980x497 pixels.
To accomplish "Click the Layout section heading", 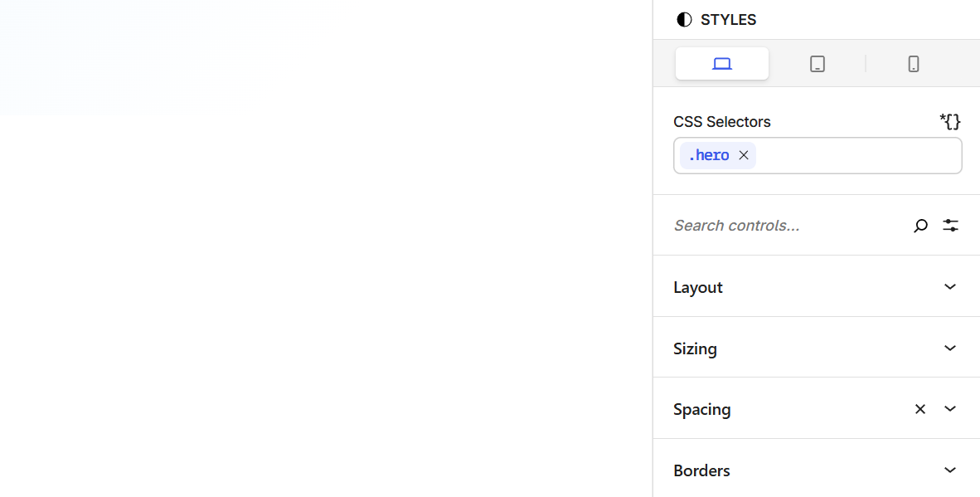I will point(697,286).
